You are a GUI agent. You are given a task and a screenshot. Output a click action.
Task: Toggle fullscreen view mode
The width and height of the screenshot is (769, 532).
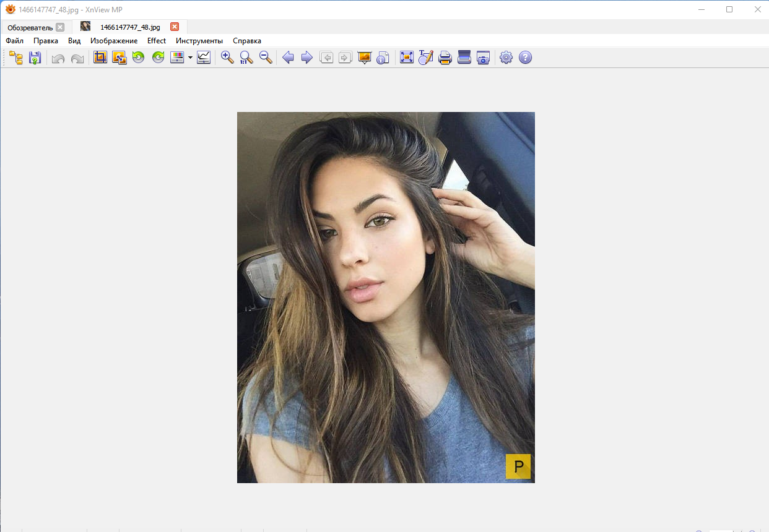[x=407, y=58]
